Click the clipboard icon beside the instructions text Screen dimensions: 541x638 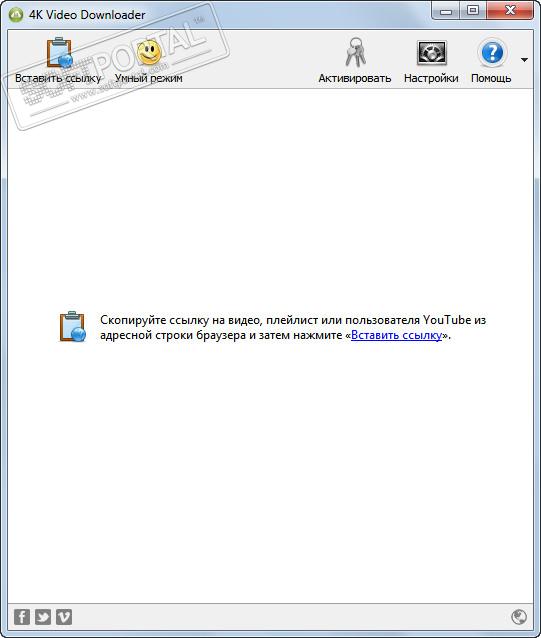pyautogui.click(x=72, y=326)
